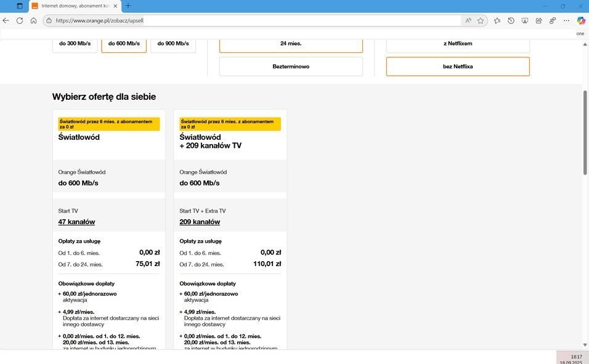
Task: Open the tab actions menu button
Action: 20,6
